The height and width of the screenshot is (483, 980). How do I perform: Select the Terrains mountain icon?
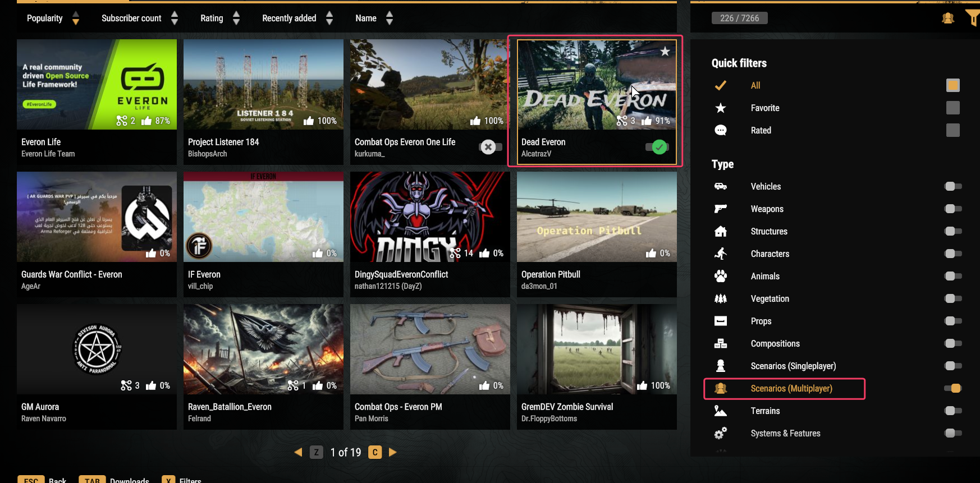point(721,411)
